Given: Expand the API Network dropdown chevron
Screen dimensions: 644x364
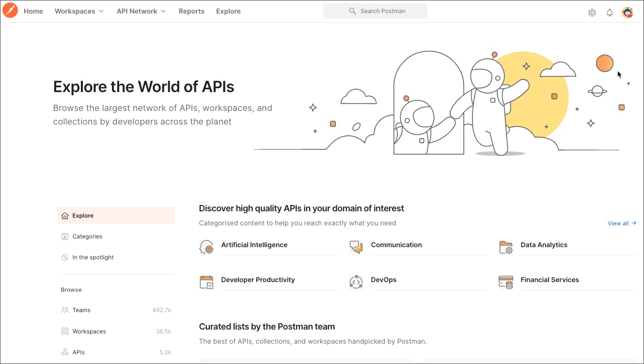Looking at the screenshot, I should pyautogui.click(x=163, y=11).
